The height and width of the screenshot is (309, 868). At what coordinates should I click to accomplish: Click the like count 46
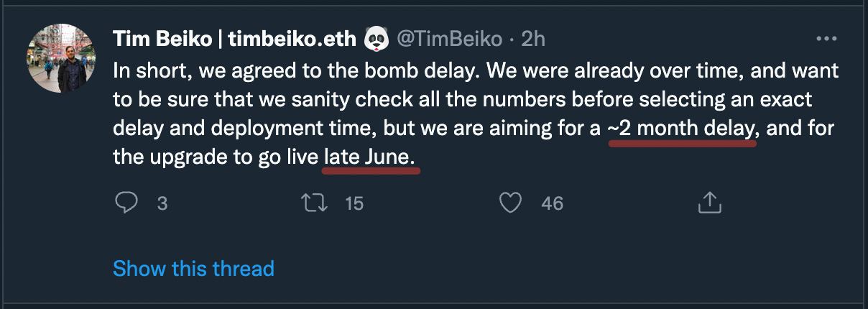coord(552,203)
